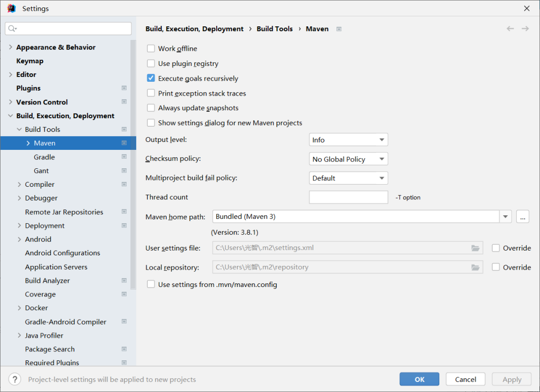Click the forward navigation arrow
Image resolution: width=540 pixels, height=392 pixels.
525,28
